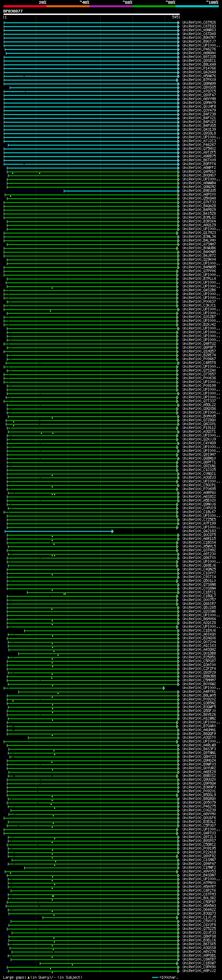The height and width of the screenshot is (980, 222).
Task: Select hit label UniRef100_Q42183
Action: 199,531
